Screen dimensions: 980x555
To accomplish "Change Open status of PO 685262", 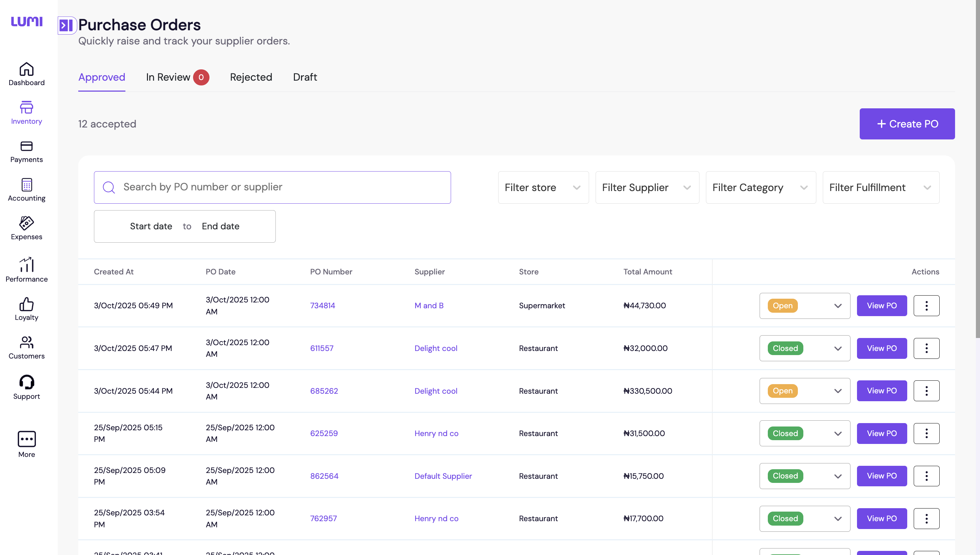I will 804,391.
